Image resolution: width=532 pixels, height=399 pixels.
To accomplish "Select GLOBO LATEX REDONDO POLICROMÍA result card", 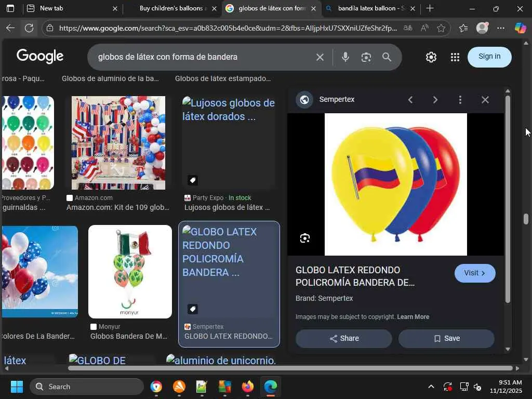I will [x=229, y=284].
